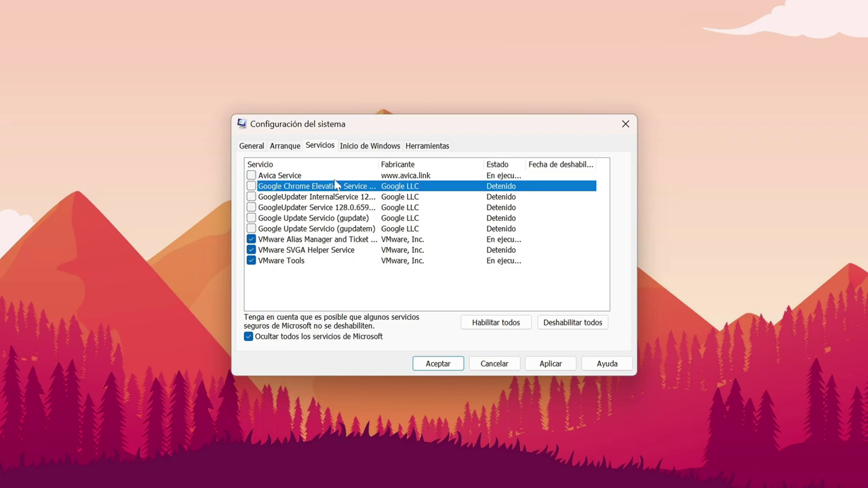Click Detenido status of Google Chrome Elevation
This screenshot has height=488, width=868.
pyautogui.click(x=501, y=186)
